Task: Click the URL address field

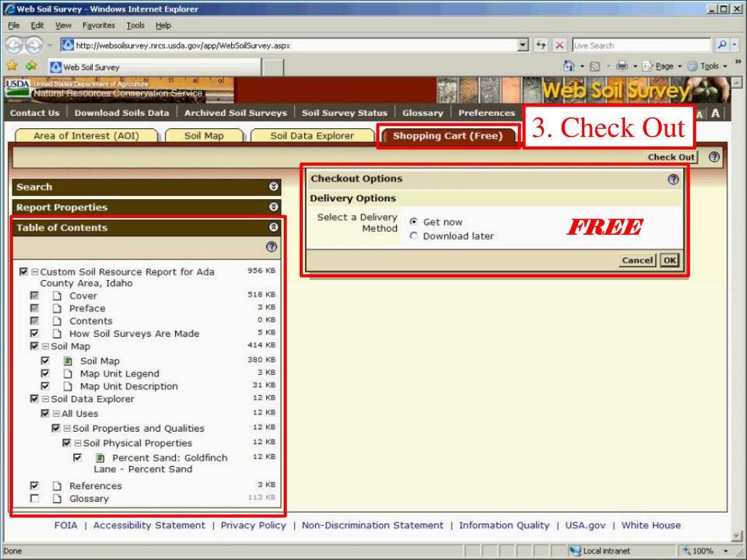Action: point(290,45)
